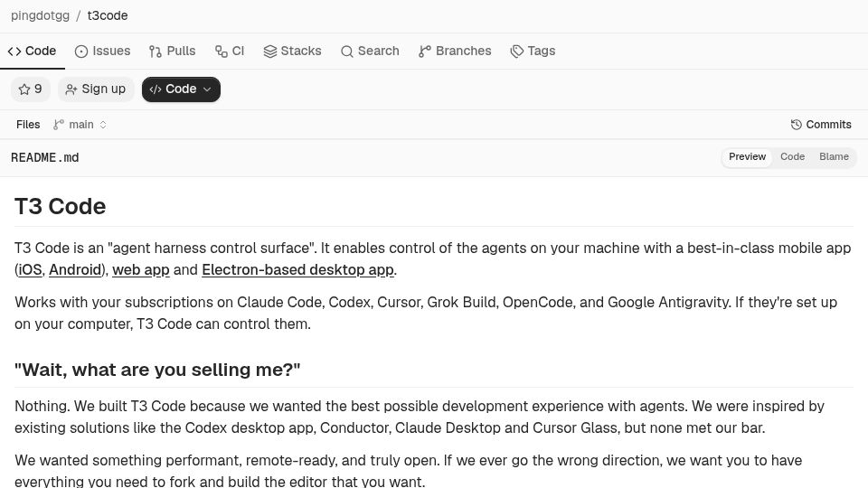This screenshot has height=488, width=868.
Task: Open the Pulls tab
Action: click(172, 51)
